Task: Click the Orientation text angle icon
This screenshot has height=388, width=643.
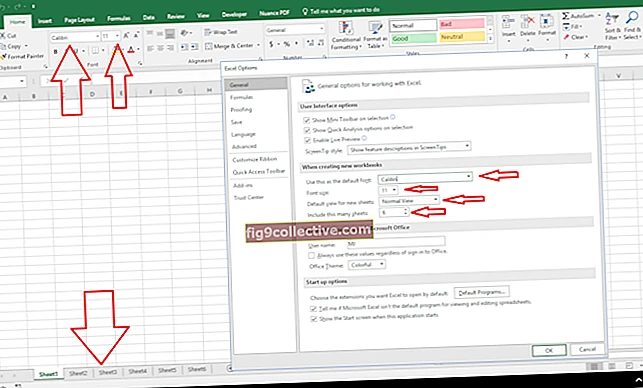Action: [185, 32]
